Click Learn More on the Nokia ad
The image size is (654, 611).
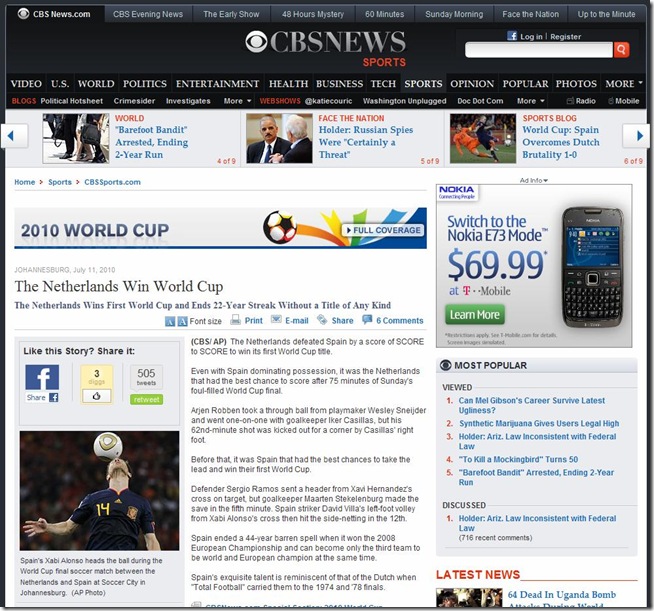[474, 314]
